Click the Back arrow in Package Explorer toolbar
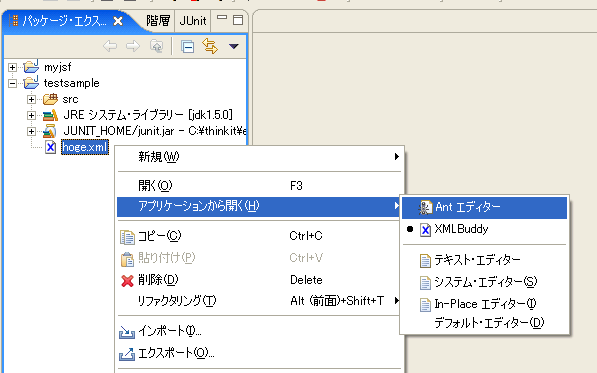Viewport: 597px width, 373px height. (110, 47)
